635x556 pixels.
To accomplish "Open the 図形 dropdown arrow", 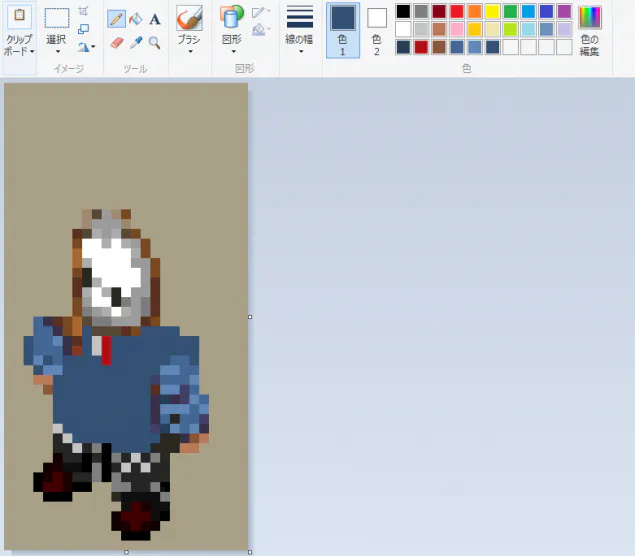I will (233, 51).
